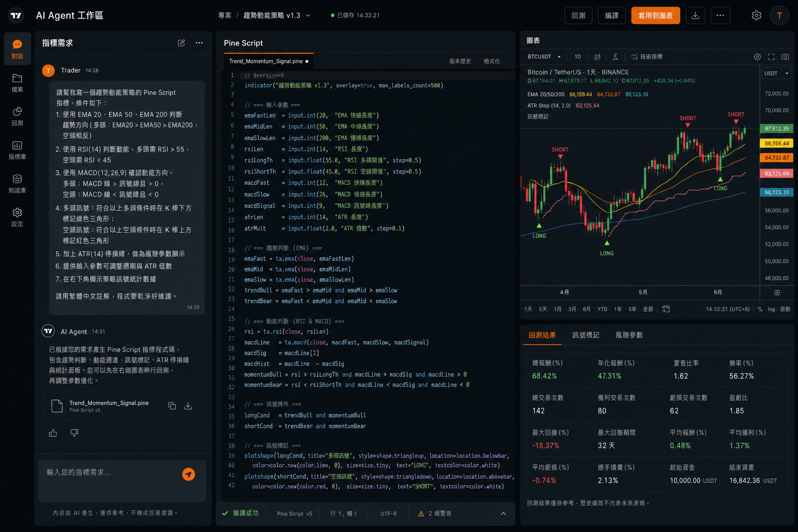
Task: Click 格式化 to format the code
Action: 492,61
